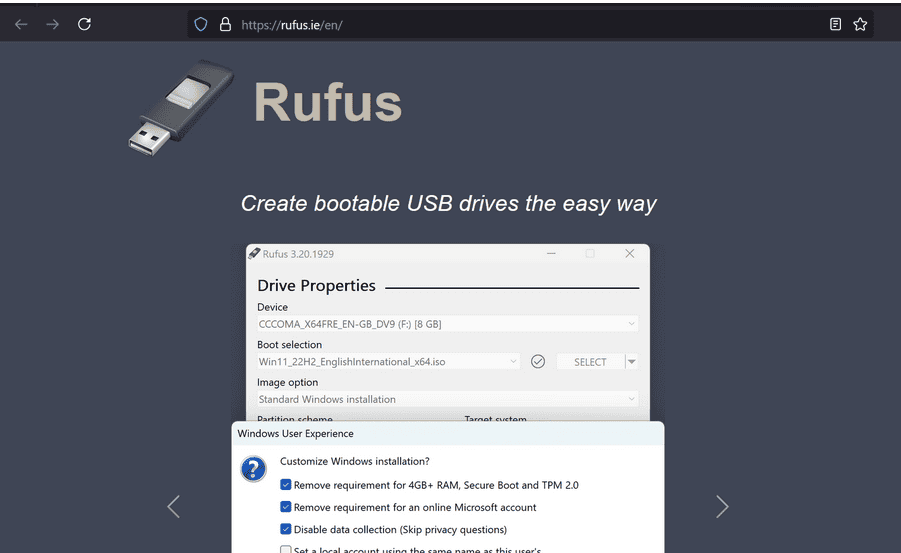Click the blue question mark icon
Viewport: 901px width, 553px height.
[254, 469]
